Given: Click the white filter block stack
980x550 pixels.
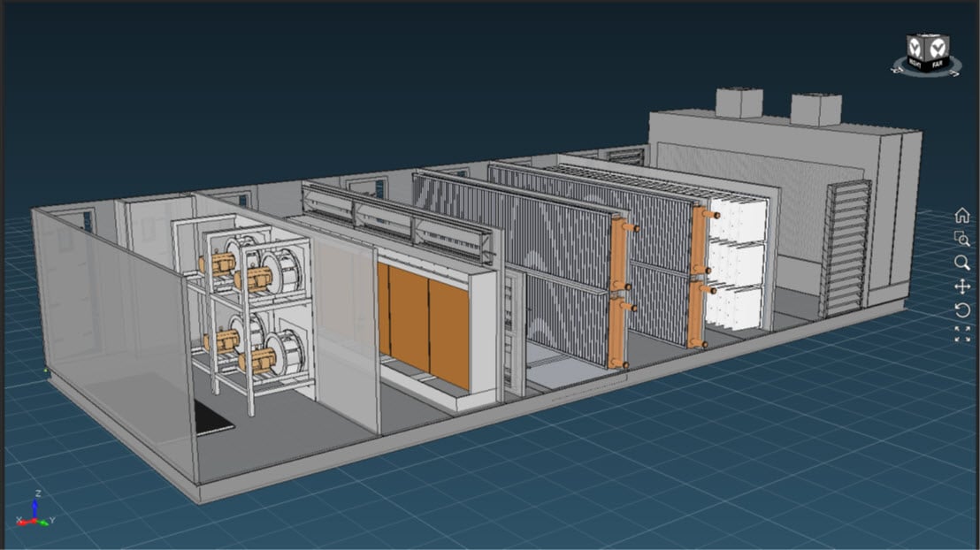Looking at the screenshot, I should click(x=738, y=265).
